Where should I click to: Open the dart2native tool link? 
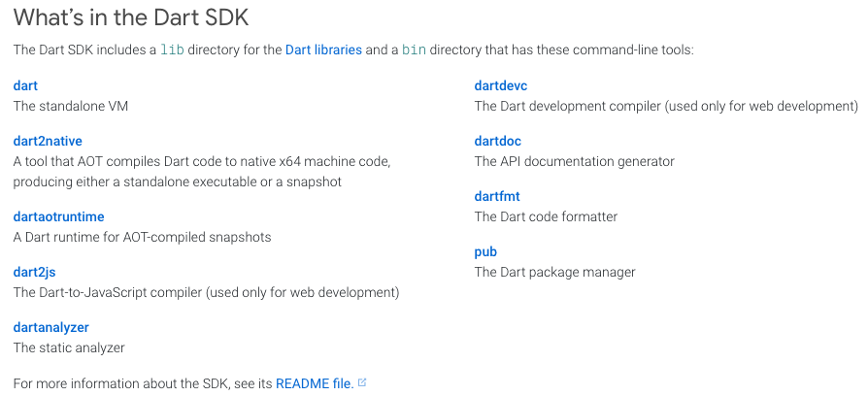click(x=48, y=141)
